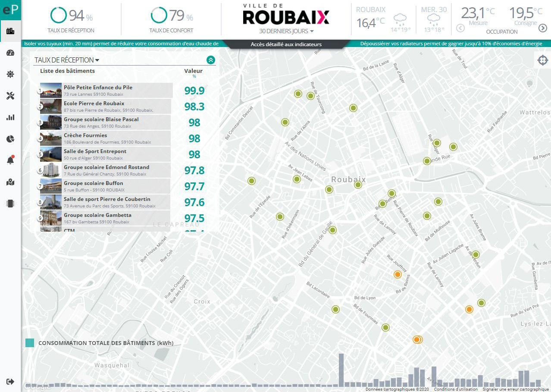This screenshot has height=392, width=551.
Task: Open the chip devices icon in the sidebar
Action: click(10, 204)
